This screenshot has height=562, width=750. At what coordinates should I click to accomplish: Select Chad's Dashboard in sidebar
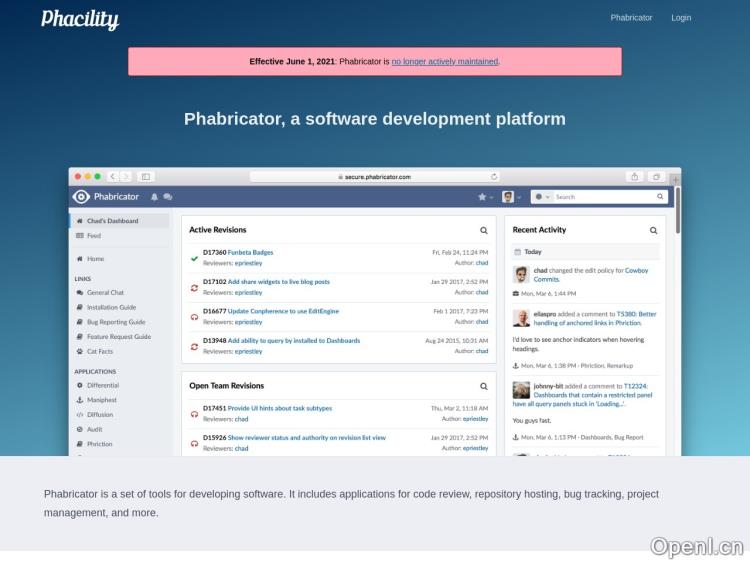coord(112,221)
